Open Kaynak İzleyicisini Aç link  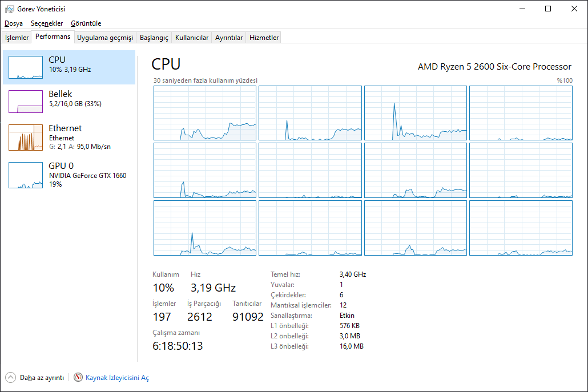(117, 378)
